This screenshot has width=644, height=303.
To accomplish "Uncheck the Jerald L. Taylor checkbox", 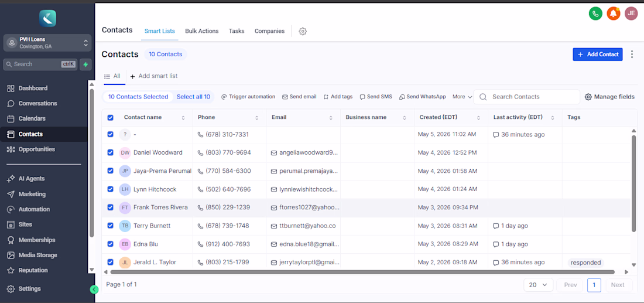I will tap(110, 262).
